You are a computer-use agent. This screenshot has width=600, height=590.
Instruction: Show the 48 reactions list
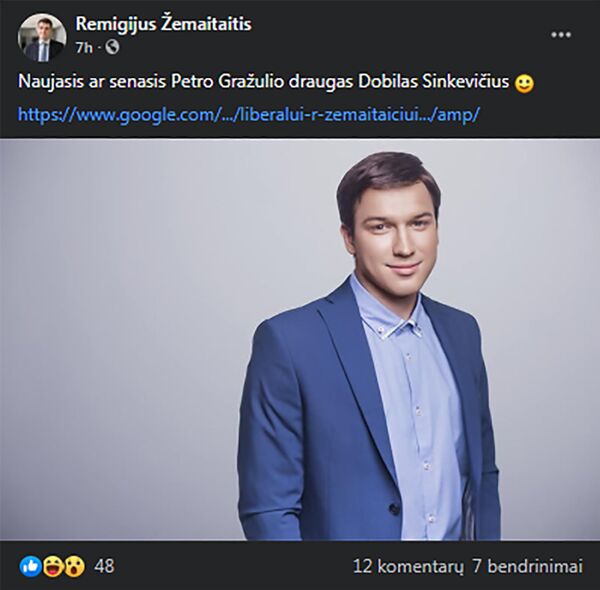point(104,566)
